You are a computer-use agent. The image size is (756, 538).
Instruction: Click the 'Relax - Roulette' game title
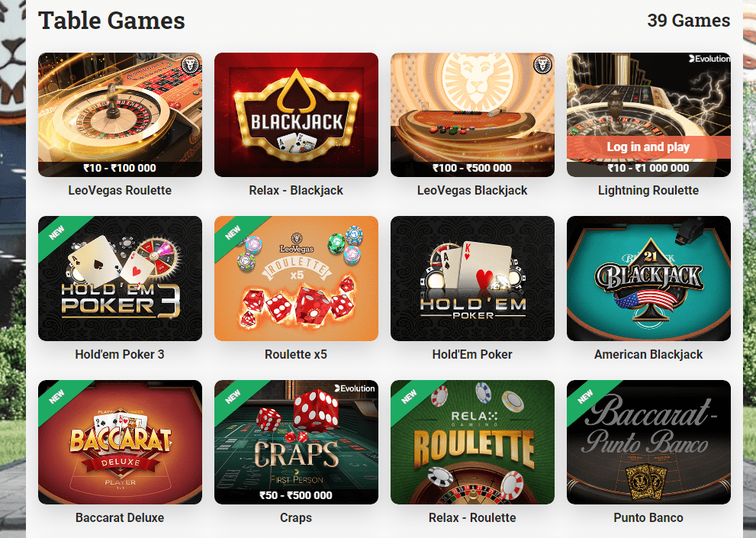coord(472,517)
